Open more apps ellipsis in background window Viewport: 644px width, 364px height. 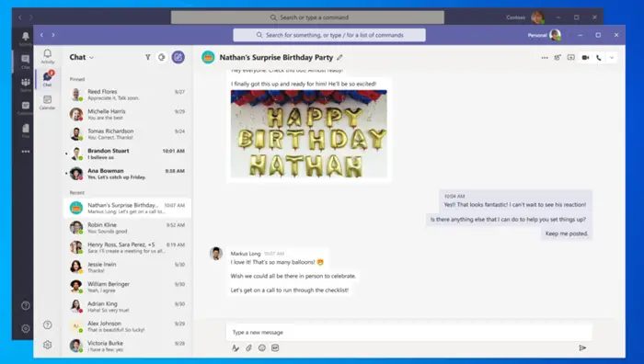[26, 152]
